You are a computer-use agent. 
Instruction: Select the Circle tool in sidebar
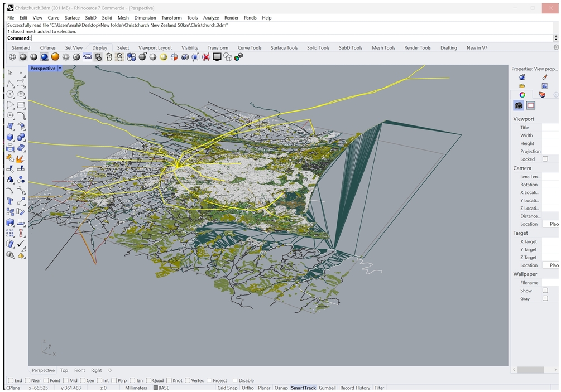coord(10,94)
